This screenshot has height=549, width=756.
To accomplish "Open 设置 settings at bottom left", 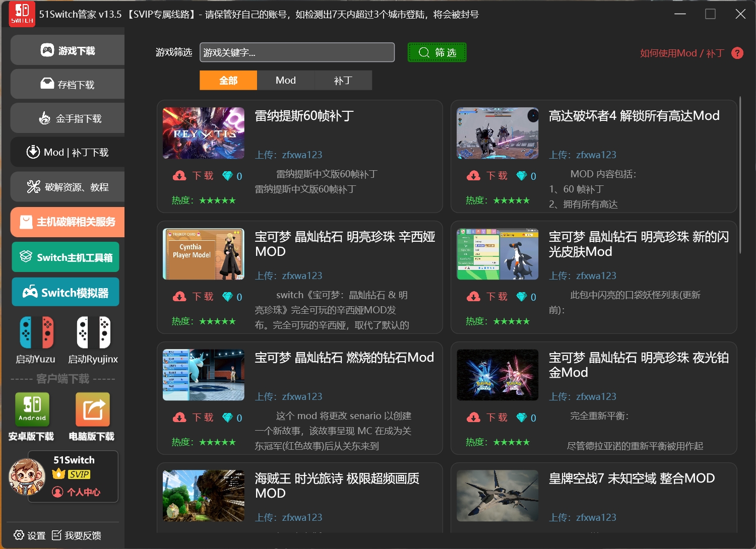I will pos(30,535).
